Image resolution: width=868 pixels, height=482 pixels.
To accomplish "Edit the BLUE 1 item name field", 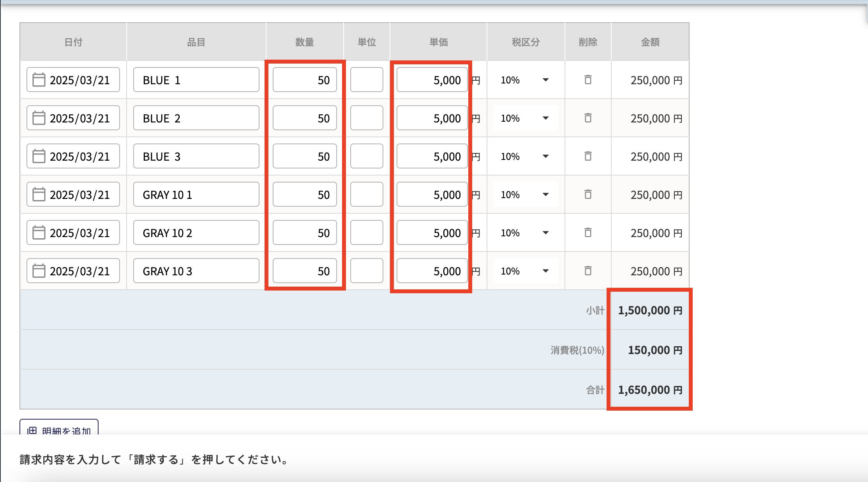I will (196, 80).
